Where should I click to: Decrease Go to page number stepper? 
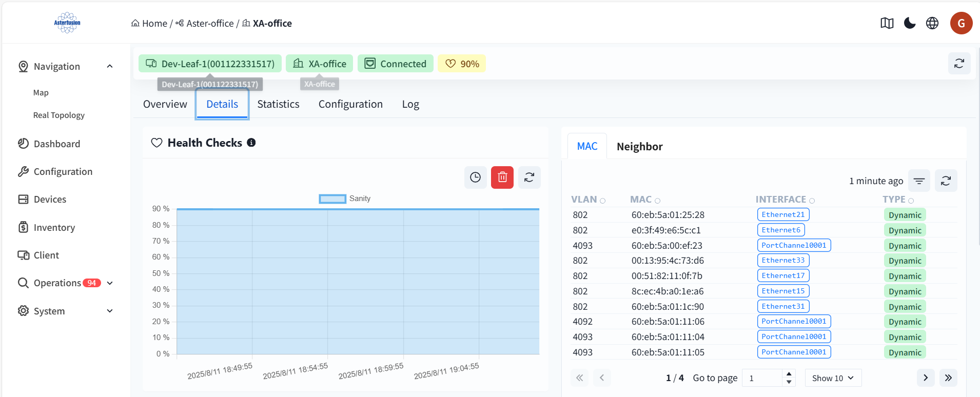pyautogui.click(x=789, y=382)
